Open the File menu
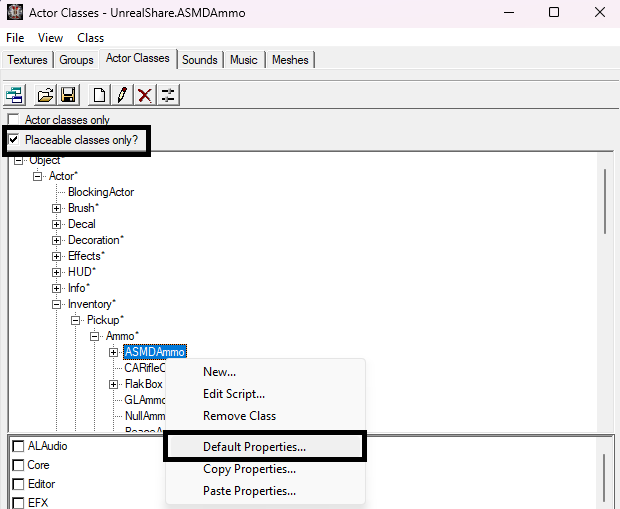The width and height of the screenshot is (620, 509). pos(15,38)
